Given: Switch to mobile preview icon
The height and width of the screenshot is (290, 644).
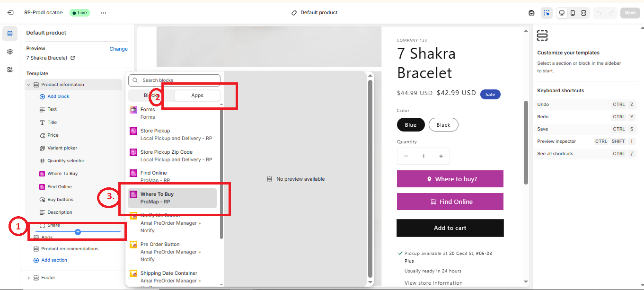Looking at the screenshot, I should 573,13.
